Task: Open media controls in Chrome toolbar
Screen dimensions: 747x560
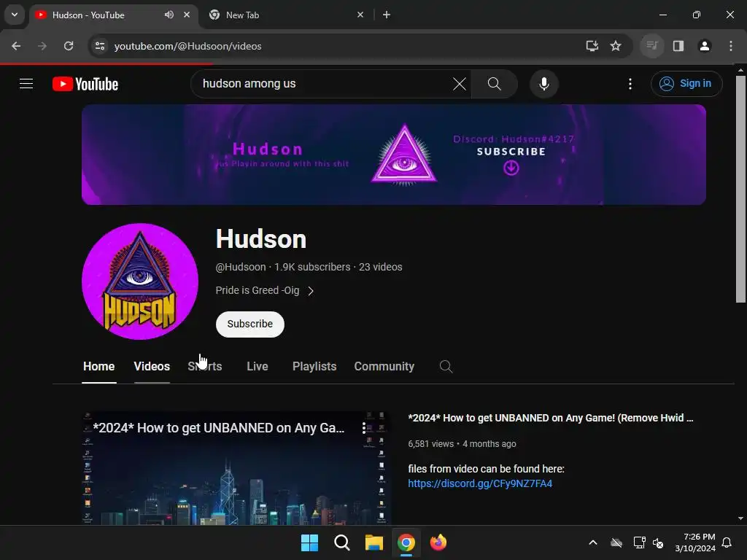Action: pyautogui.click(x=651, y=46)
